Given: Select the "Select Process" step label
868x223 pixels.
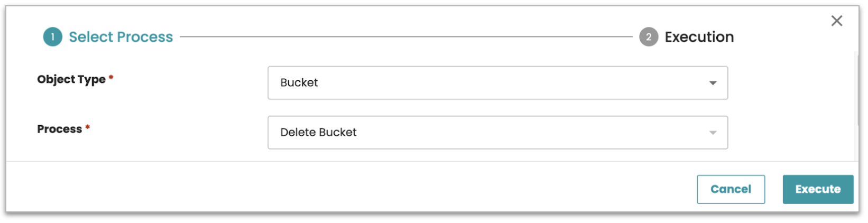Looking at the screenshot, I should coord(121,37).
